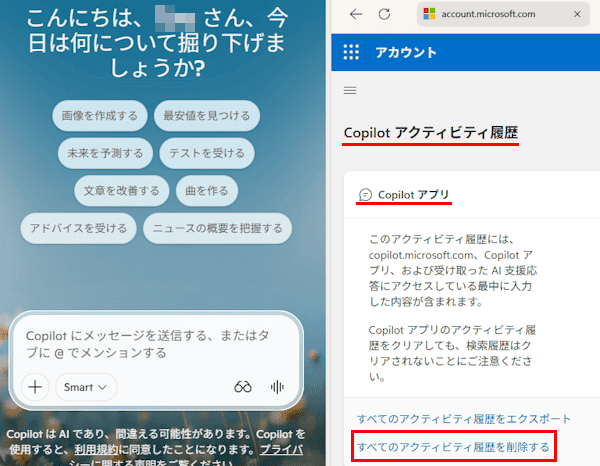This screenshot has height=466, width=600.
Task: Open the 利用規約 link
Action: 96,450
